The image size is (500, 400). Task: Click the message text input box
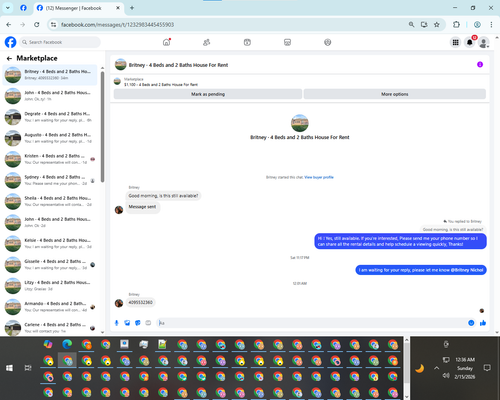(x=312, y=323)
